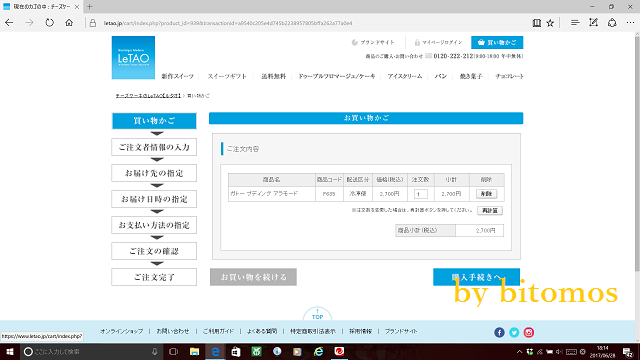640x360 pixels.
Task: Open Internet Explorer from the taskbar
Action: pos(318,351)
